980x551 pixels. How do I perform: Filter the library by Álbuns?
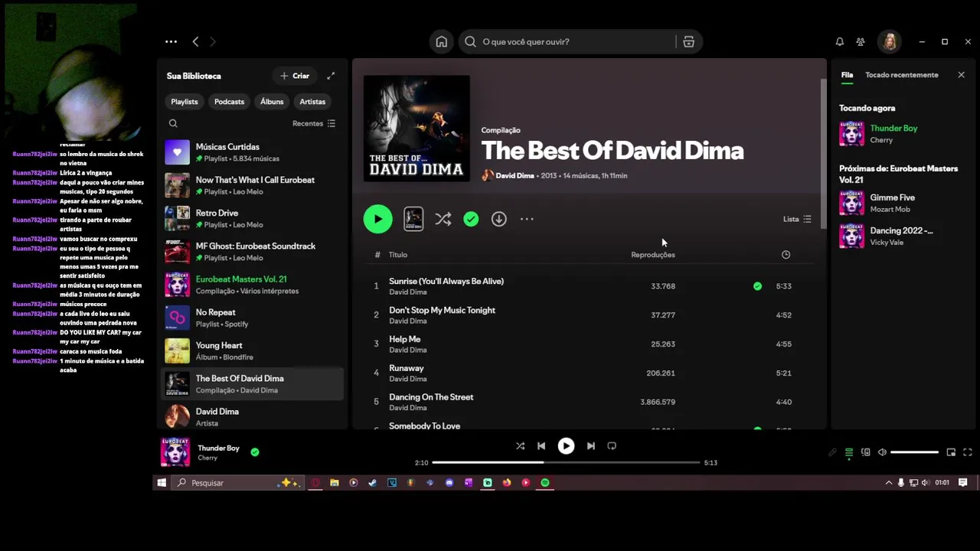coord(272,102)
